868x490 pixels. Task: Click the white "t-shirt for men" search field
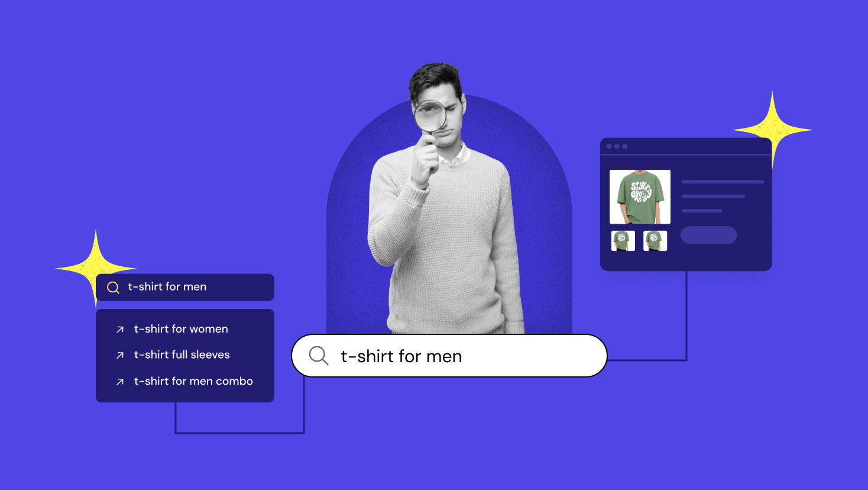[449, 356]
